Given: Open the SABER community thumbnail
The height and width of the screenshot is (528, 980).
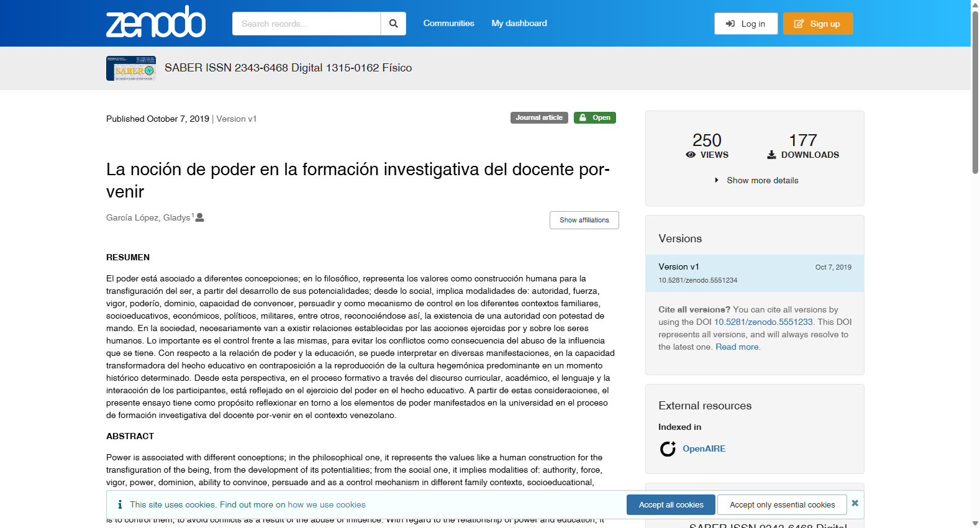Looking at the screenshot, I should pyautogui.click(x=131, y=68).
